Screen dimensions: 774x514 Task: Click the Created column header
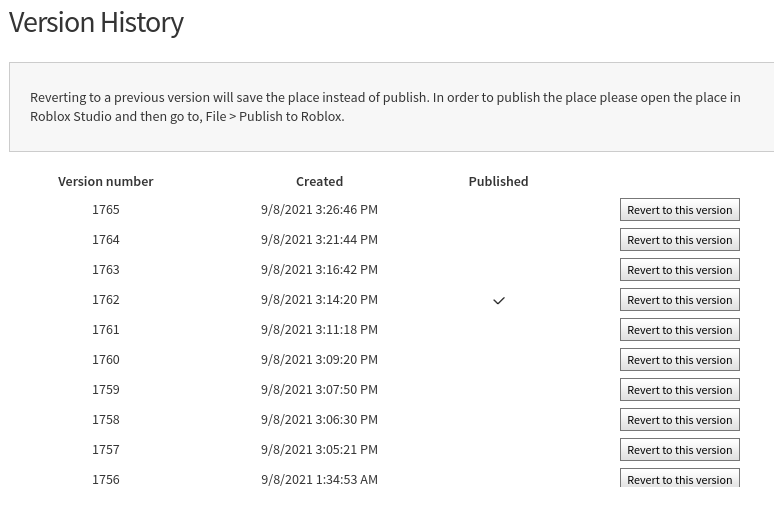pos(319,182)
